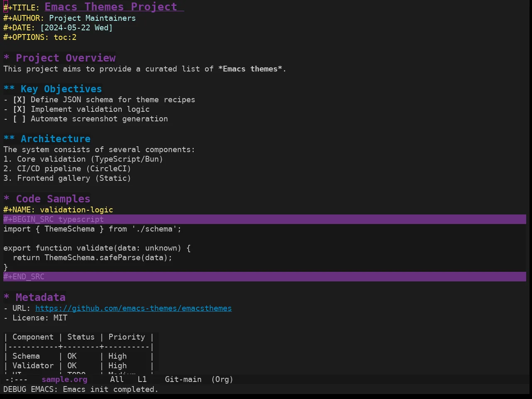Place cursor in the 'Emacs Themes Project' title
This screenshot has height=399, width=532.
tap(111, 7)
